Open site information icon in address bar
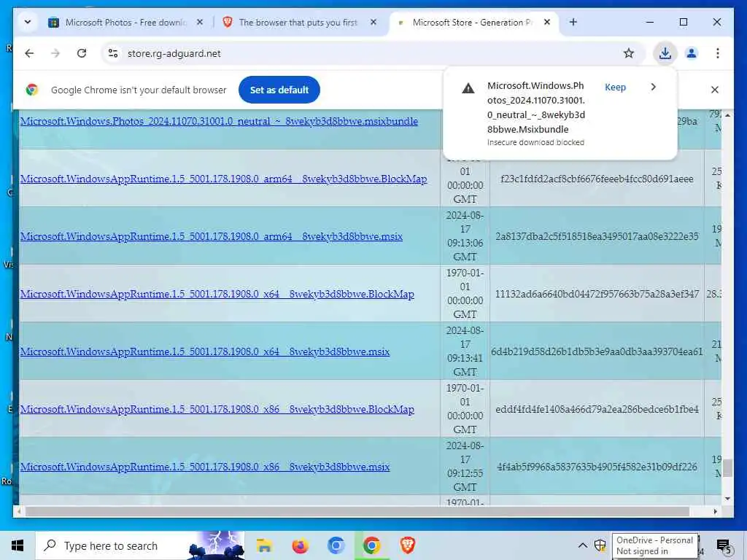747x560 pixels. (113, 53)
